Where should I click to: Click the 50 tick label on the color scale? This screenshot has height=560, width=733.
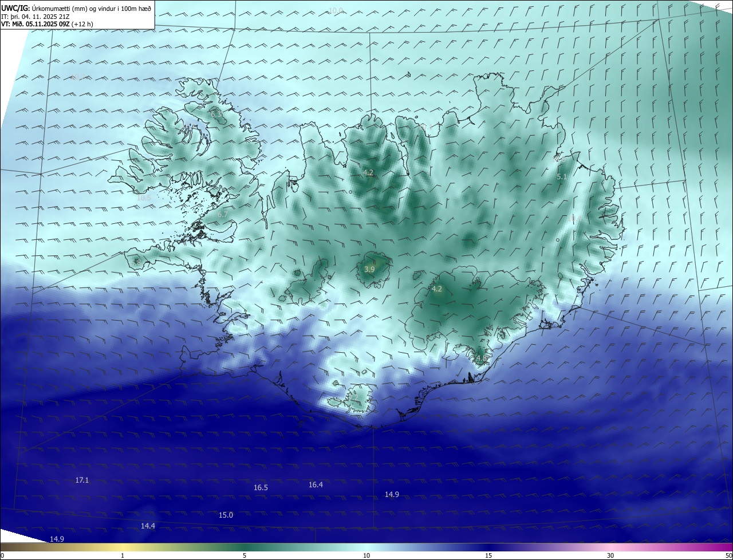pos(728,555)
